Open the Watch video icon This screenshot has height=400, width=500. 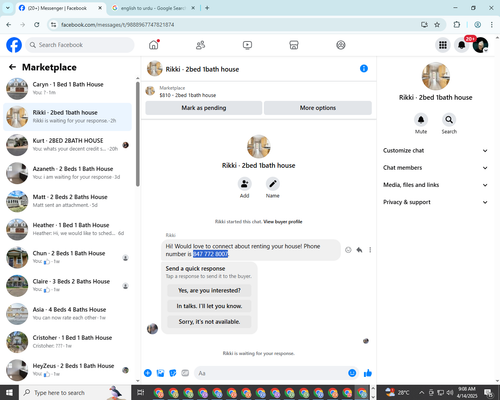247,45
